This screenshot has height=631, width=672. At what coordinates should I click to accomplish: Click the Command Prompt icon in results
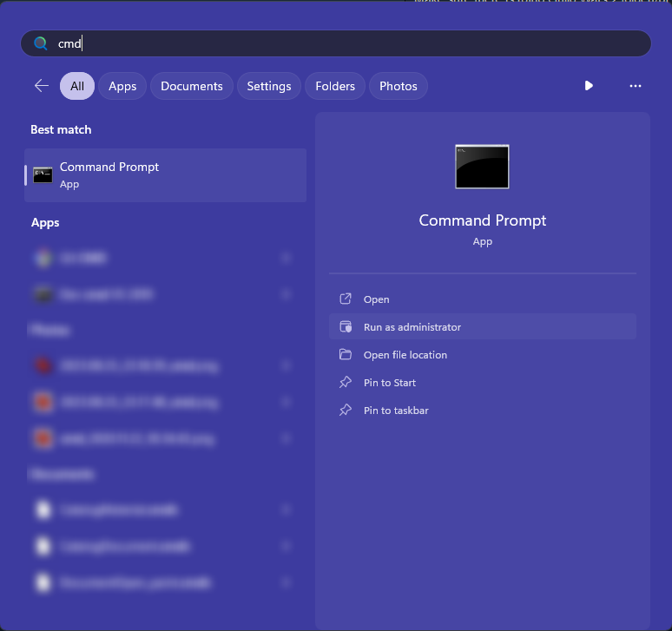click(43, 175)
